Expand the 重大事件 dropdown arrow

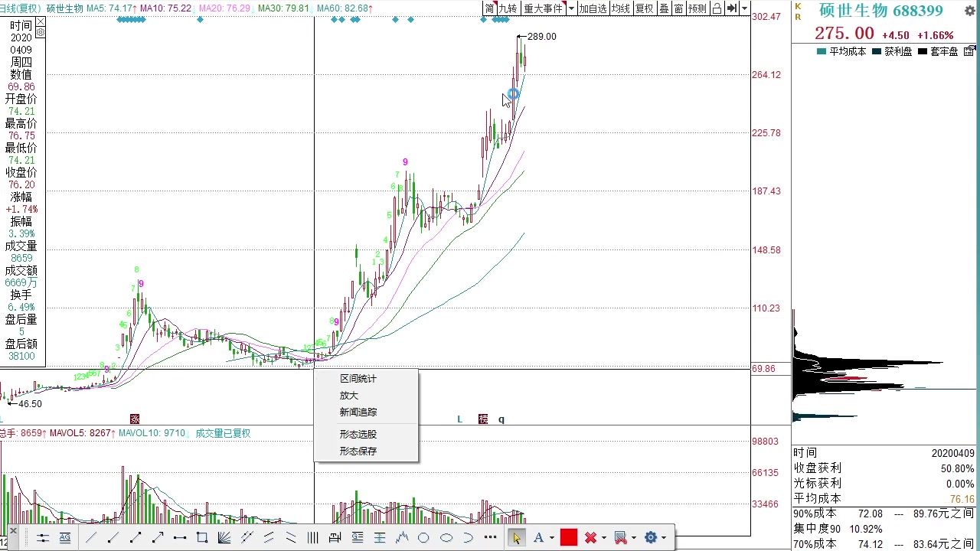(x=571, y=8)
